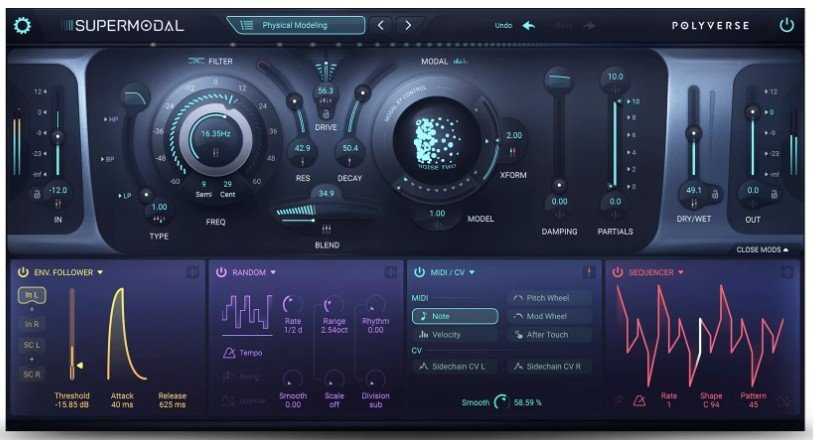This screenshot has height=440, width=813.
Task: Click the Undo arrow
Action: coord(529,25)
